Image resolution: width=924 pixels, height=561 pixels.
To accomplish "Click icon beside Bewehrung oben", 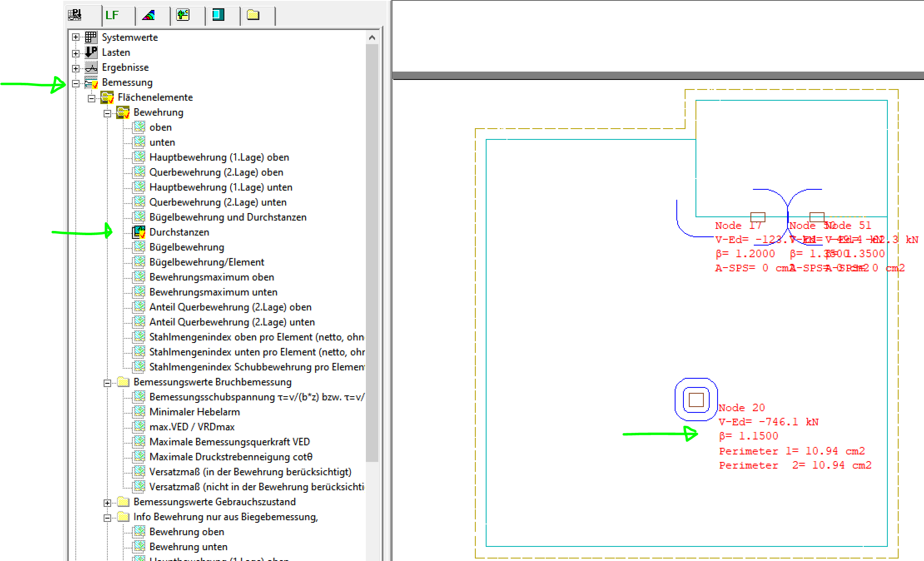I will point(139,531).
